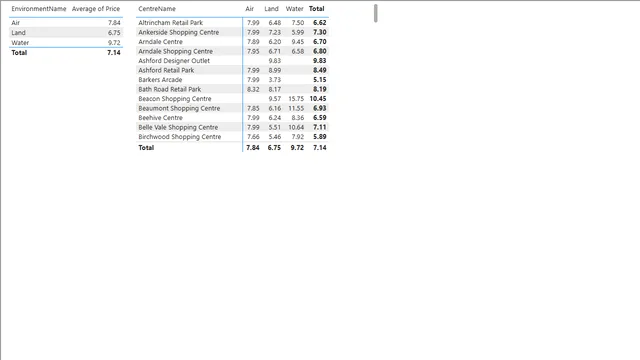The width and height of the screenshot is (640, 360).
Task: Click the 3.73 Land value for Barkers Arcade
Action: 274,80
